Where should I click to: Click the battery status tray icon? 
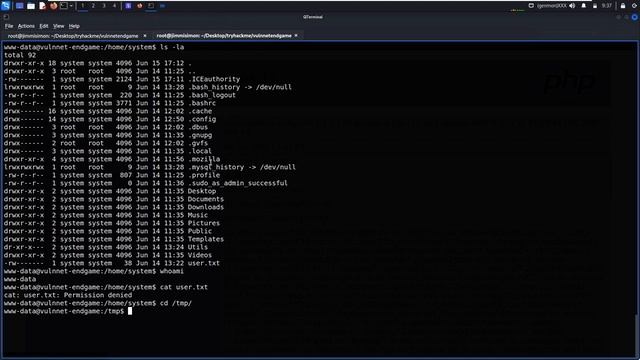[x=595, y=6]
